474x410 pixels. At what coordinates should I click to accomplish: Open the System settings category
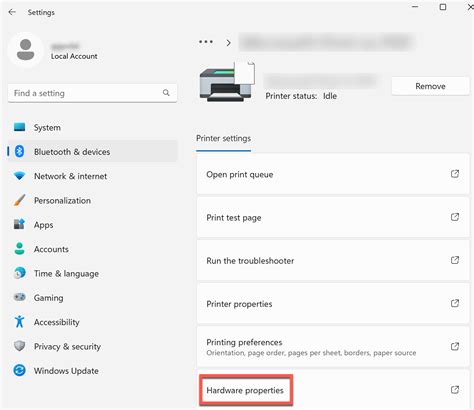tap(92, 127)
